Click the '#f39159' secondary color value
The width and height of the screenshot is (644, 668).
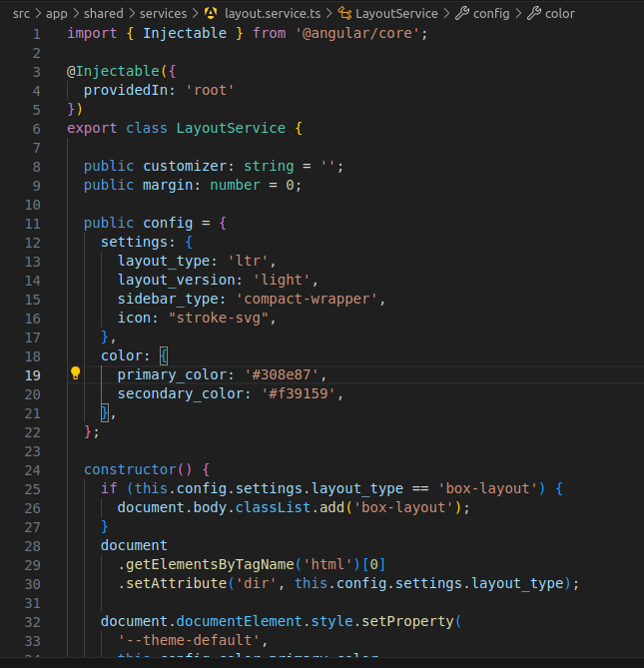(x=300, y=393)
